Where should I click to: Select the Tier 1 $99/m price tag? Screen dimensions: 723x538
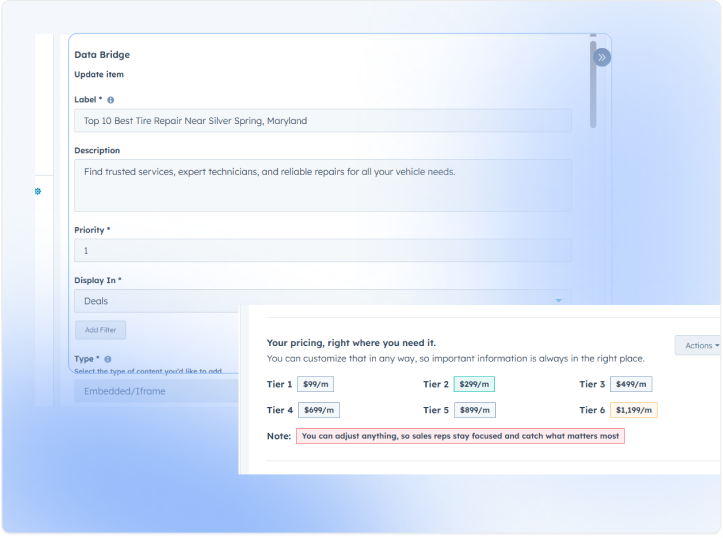pyautogui.click(x=318, y=384)
